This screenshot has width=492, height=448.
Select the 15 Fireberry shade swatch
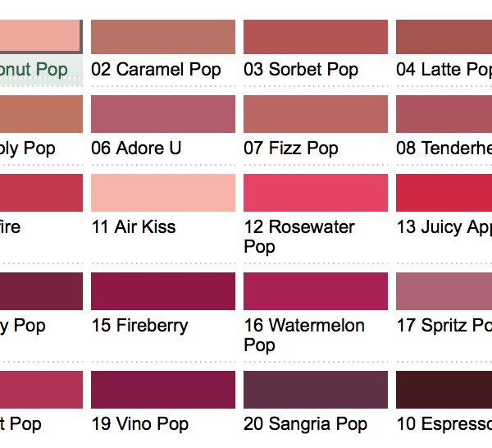tap(163, 291)
